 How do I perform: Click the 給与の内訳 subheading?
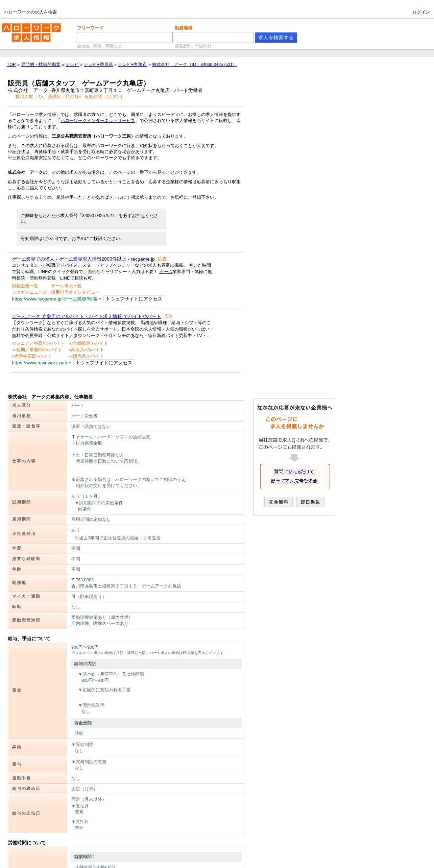156,664
